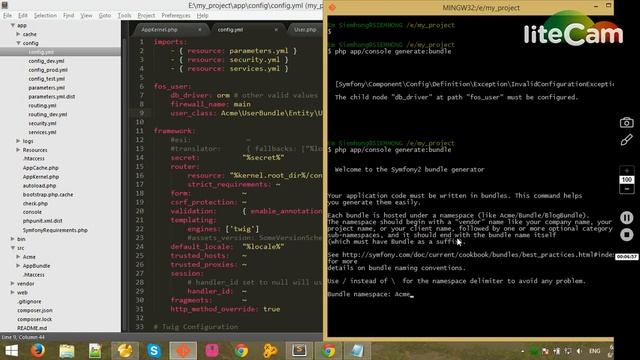Switch to the User.php tab

[x=305, y=30]
